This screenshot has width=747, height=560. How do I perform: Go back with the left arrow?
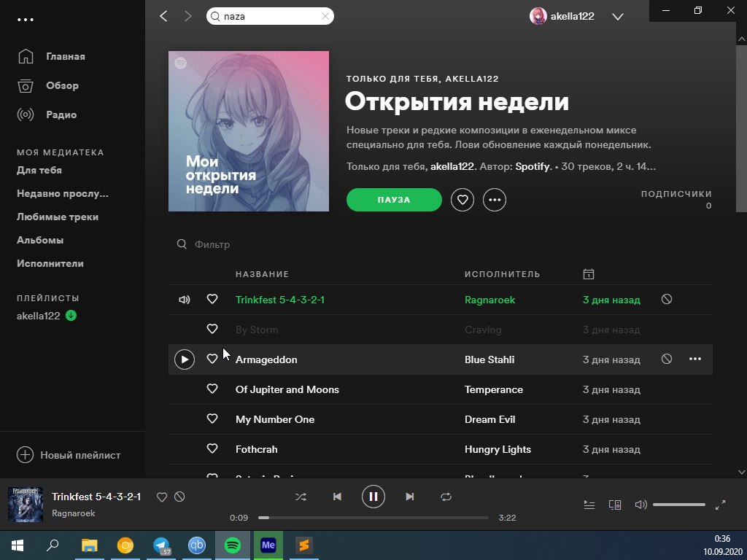(x=163, y=16)
